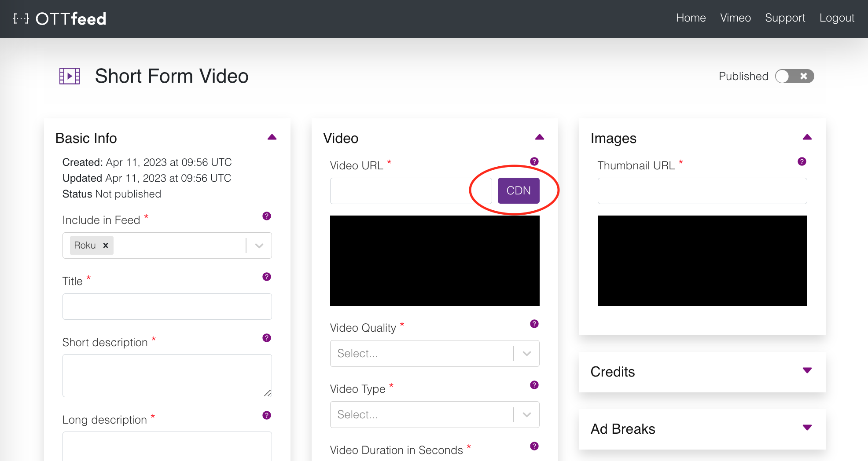868x461 pixels.
Task: Expand the Credits section
Action: (x=807, y=371)
